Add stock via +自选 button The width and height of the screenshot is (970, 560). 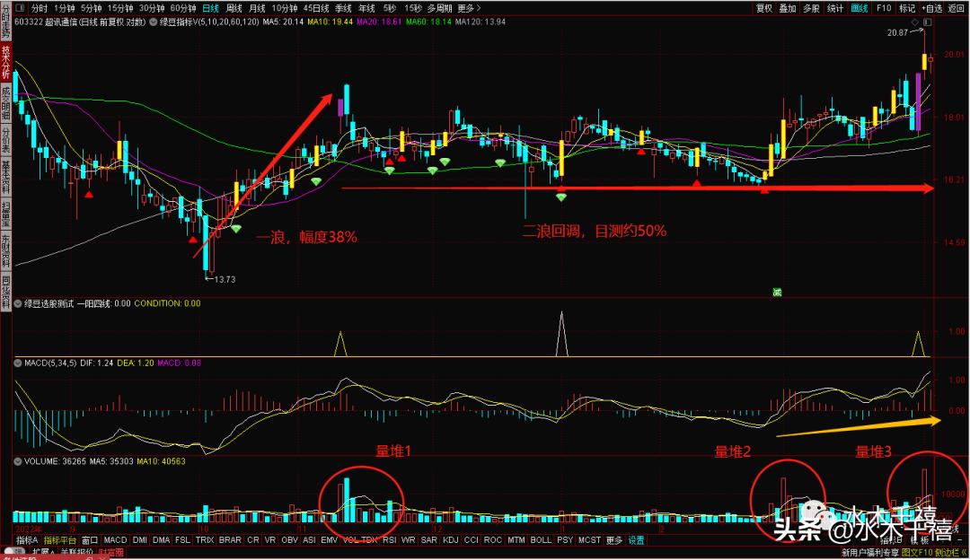(932, 8)
